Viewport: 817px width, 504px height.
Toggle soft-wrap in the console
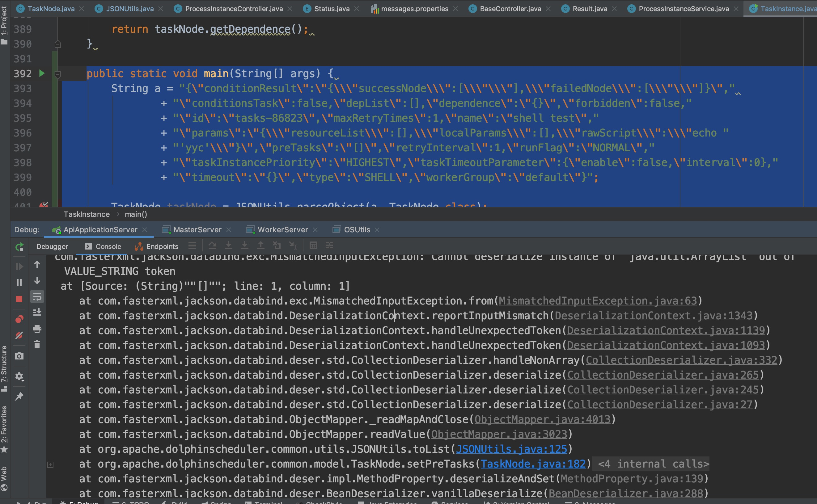[x=37, y=297]
